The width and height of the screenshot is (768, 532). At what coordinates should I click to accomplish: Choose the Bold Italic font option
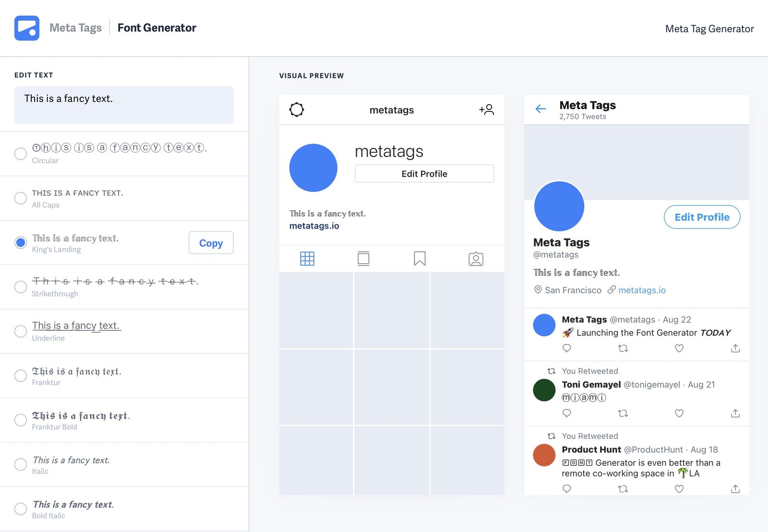(x=21, y=509)
